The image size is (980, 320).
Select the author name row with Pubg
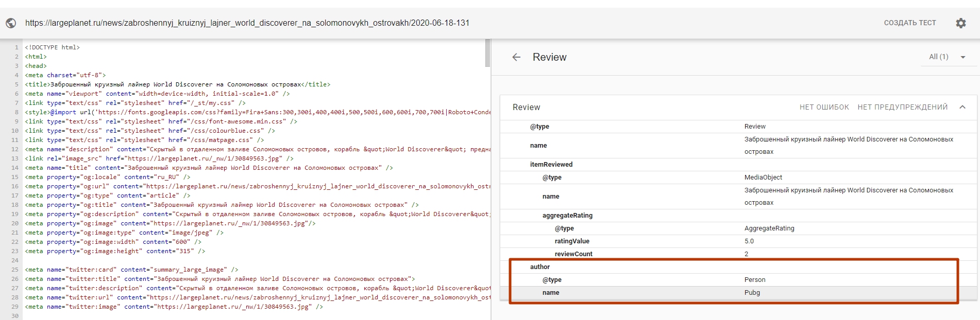pyautogui.click(x=738, y=293)
